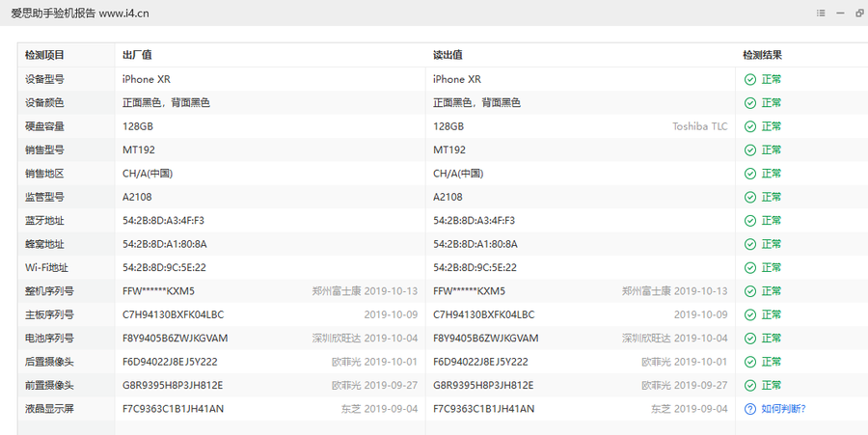868x435 pixels.
Task: Click factory value MT192 in 出厂值 column
Action: coord(139,150)
